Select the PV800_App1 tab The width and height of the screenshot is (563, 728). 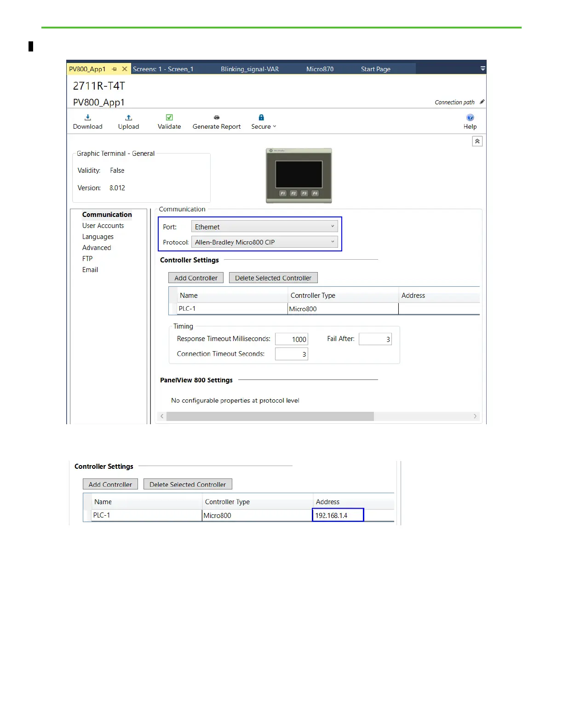point(87,69)
